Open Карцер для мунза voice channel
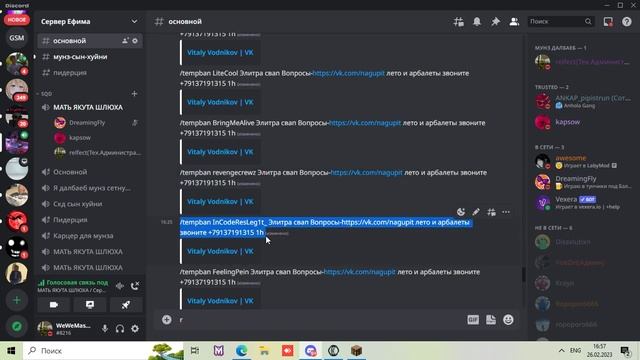Viewport: 640px width, 360px height. (90, 236)
